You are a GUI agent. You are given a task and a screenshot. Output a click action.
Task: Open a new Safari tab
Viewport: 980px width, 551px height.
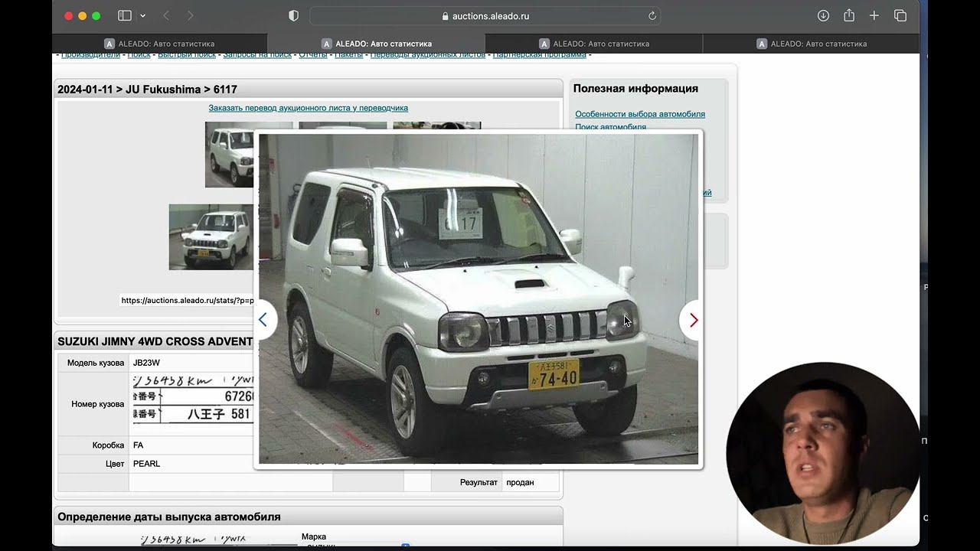pos(874,15)
